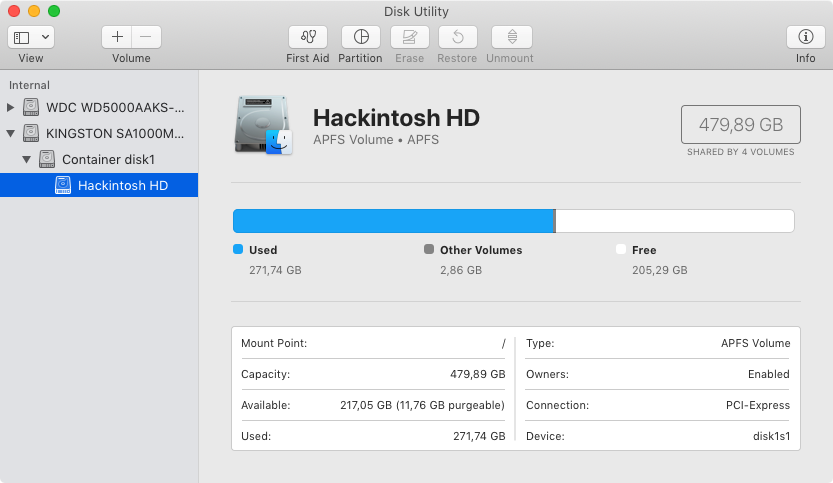This screenshot has height=483, width=833.
Task: Click the APFS Volume • APFS subtitle
Action: tap(376, 140)
